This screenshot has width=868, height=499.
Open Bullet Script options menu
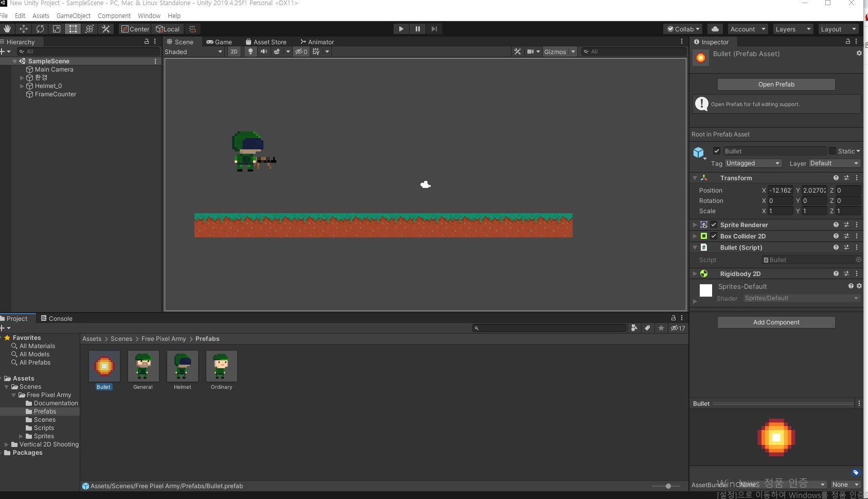857,247
